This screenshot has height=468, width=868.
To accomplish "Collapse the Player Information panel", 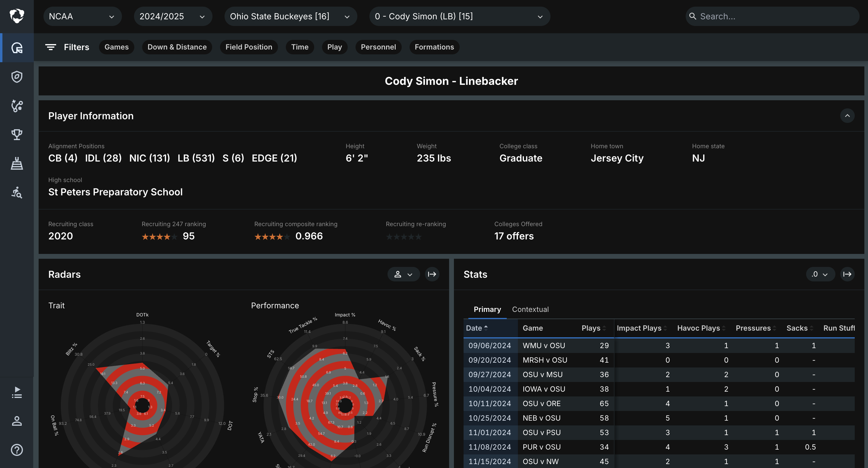I will pyautogui.click(x=847, y=116).
